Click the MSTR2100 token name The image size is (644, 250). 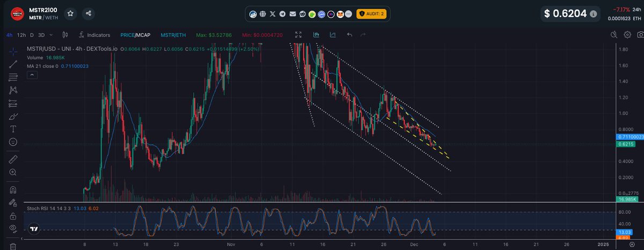[x=43, y=10]
